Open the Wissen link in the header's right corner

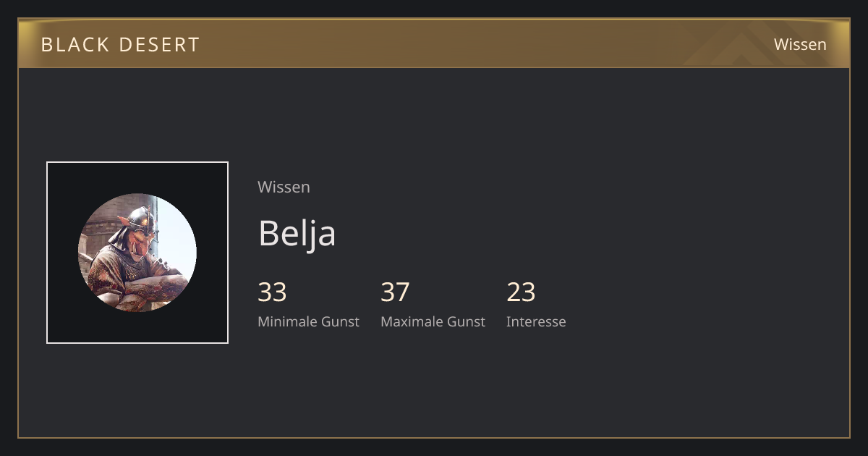pyautogui.click(x=800, y=44)
